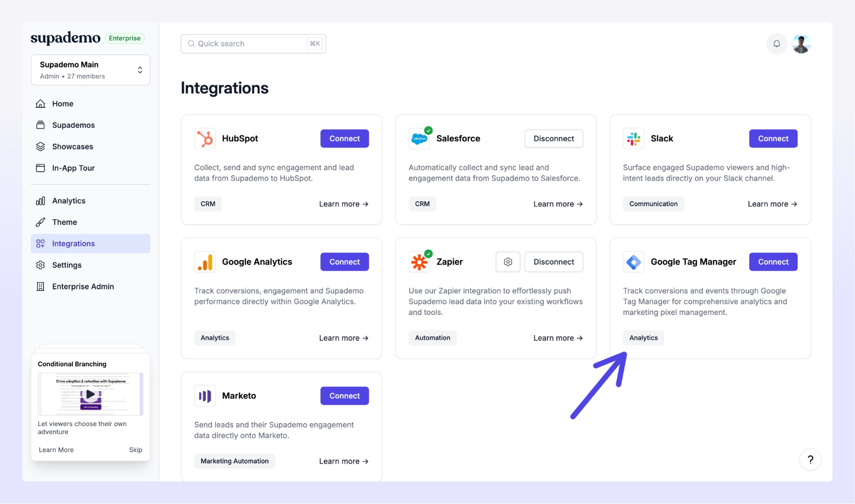
Task: Click the Google Tag Manager logo
Action: click(x=633, y=262)
